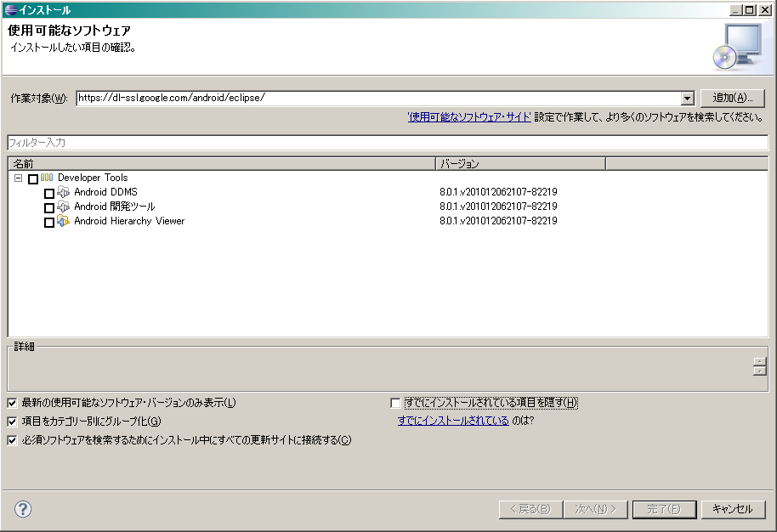777x532 pixels.
Task: Collapse the Developer Tools tree node
Action: 18,178
